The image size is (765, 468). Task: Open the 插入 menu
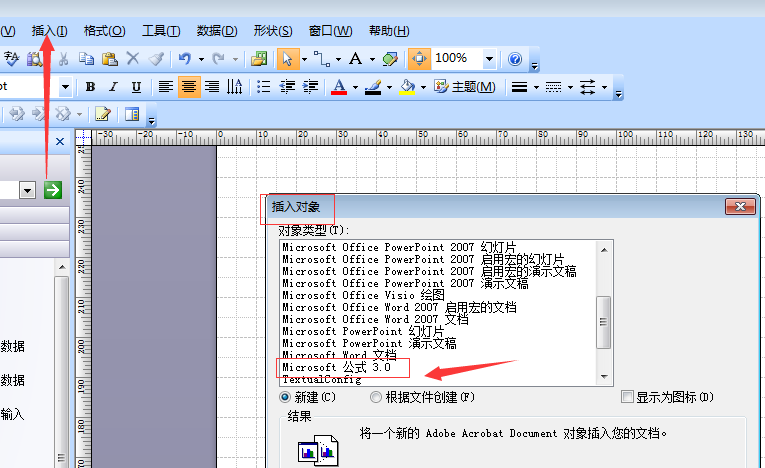point(50,31)
